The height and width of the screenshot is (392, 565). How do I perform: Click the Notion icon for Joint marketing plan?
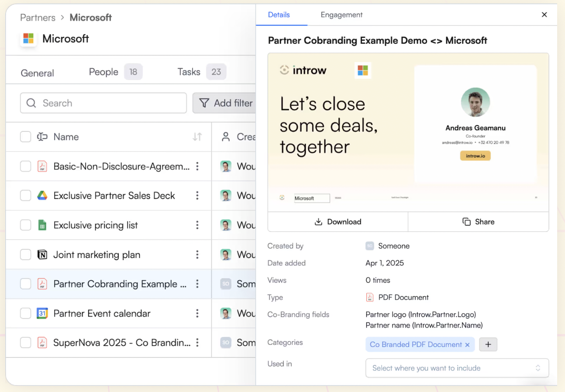42,254
